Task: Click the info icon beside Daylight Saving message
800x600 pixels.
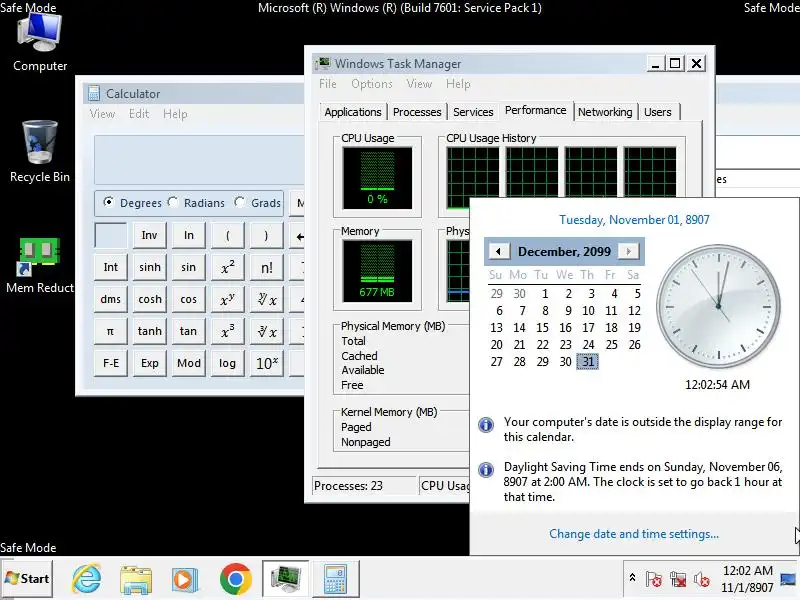Action: click(x=486, y=469)
